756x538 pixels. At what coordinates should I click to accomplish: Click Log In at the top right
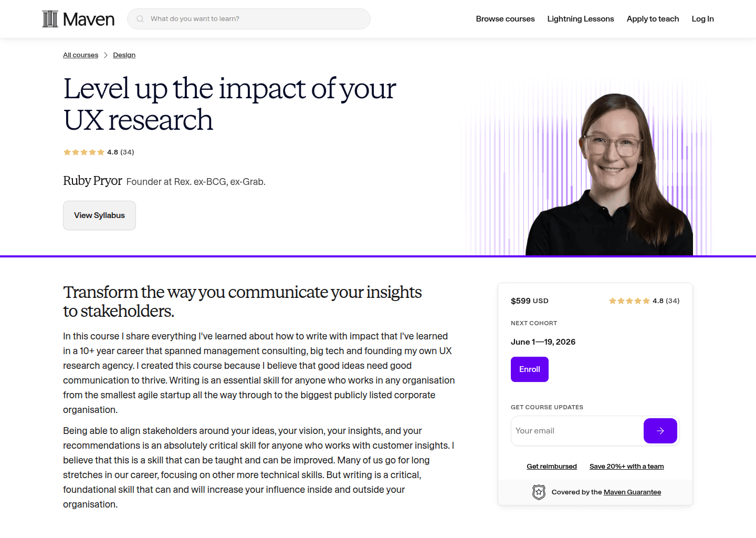(x=702, y=19)
